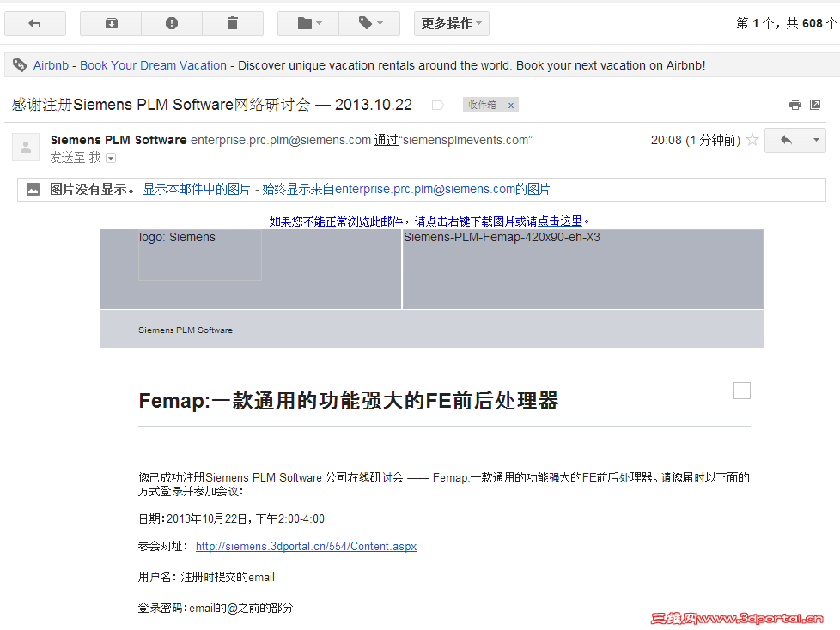840x630 pixels.
Task: Open the move-to folder dropdown
Action: click(308, 23)
